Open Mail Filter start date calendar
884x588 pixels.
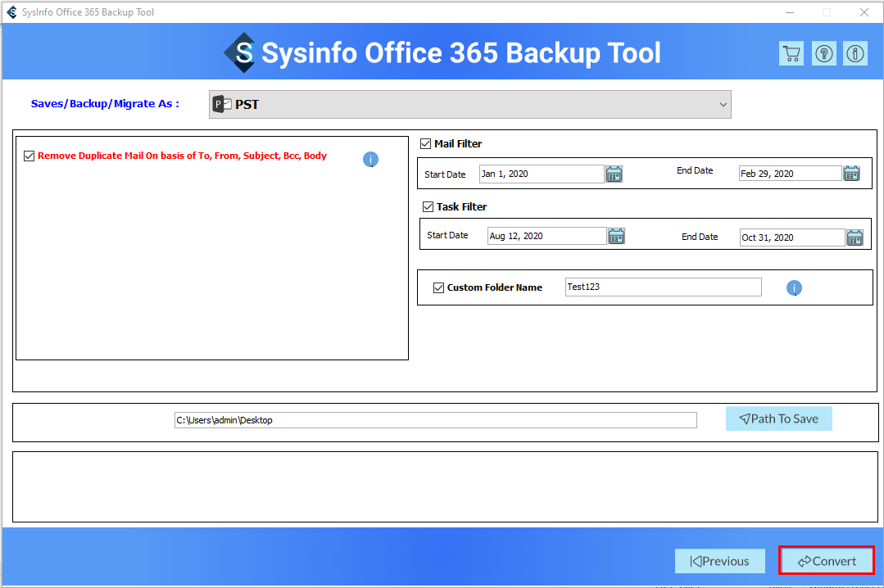[x=614, y=174]
